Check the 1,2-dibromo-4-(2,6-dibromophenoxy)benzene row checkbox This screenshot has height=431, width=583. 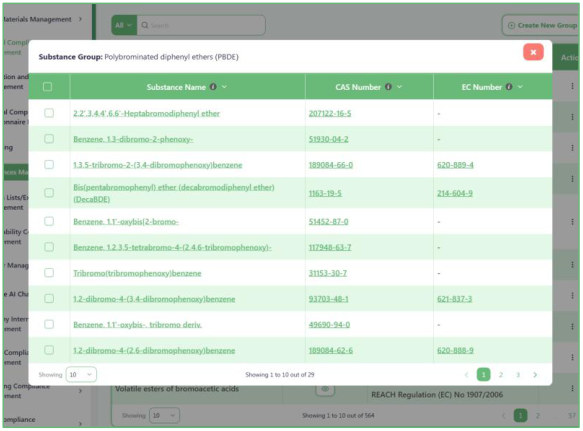[49, 350]
